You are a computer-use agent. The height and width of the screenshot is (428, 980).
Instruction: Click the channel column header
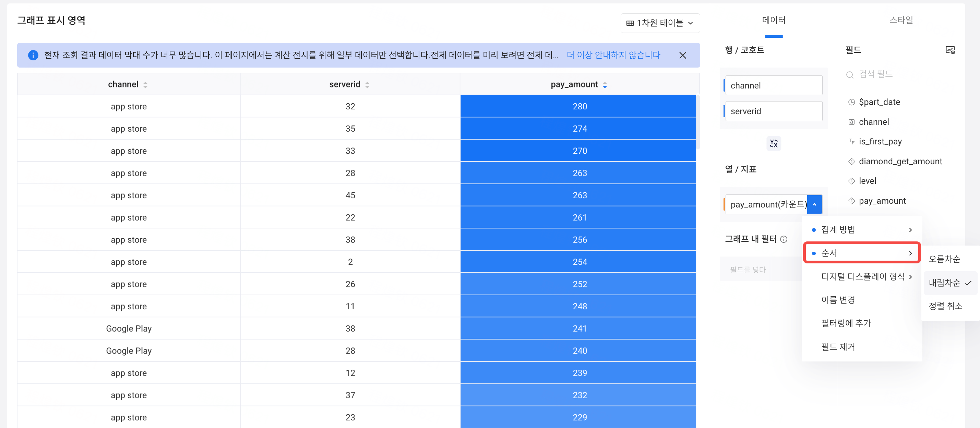(x=129, y=84)
